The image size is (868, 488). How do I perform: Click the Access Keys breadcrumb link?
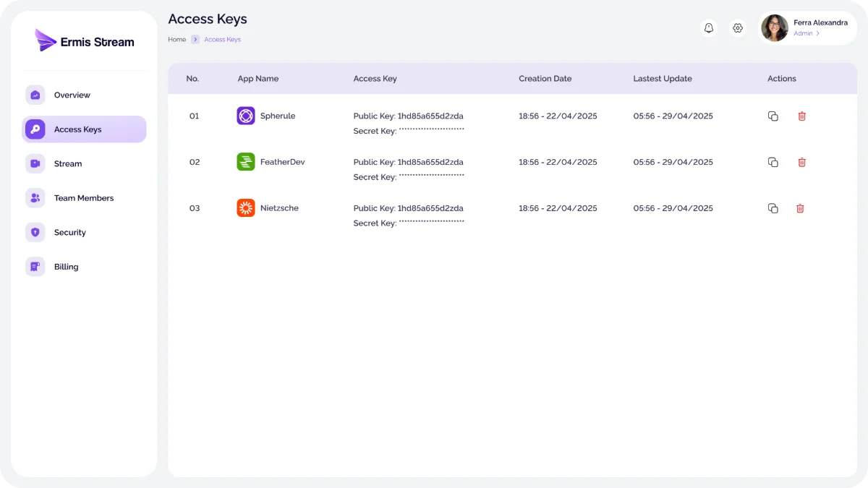tap(222, 40)
